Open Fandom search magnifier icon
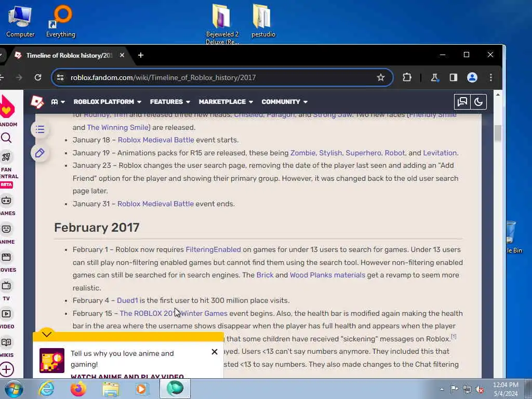 coord(6,138)
